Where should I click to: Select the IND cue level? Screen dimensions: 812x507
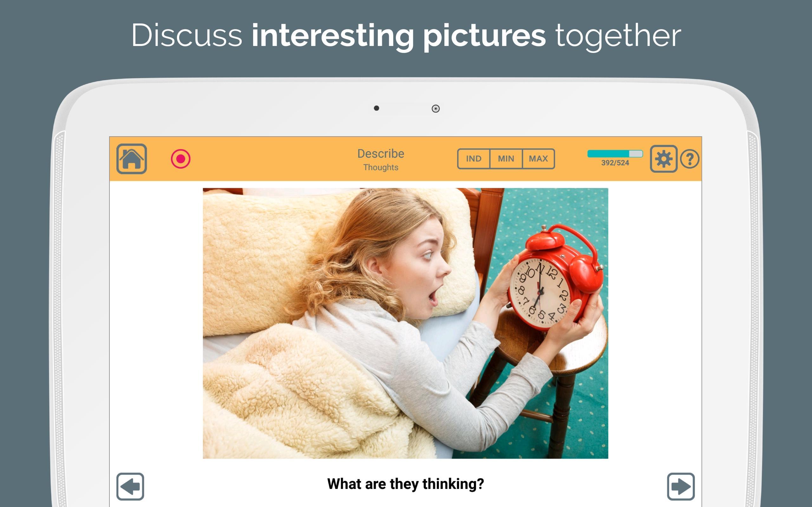tap(474, 159)
